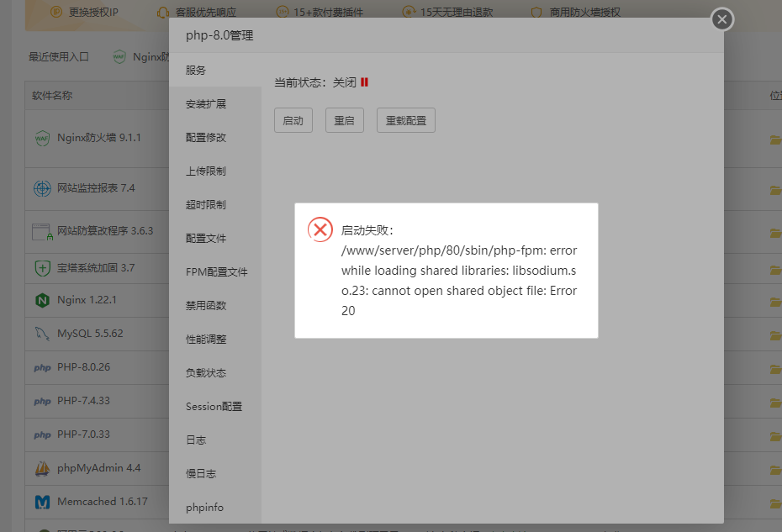This screenshot has width=782, height=532.
Task: Open folder icon in Nginx 1.22.1 row
Action: click(775, 303)
